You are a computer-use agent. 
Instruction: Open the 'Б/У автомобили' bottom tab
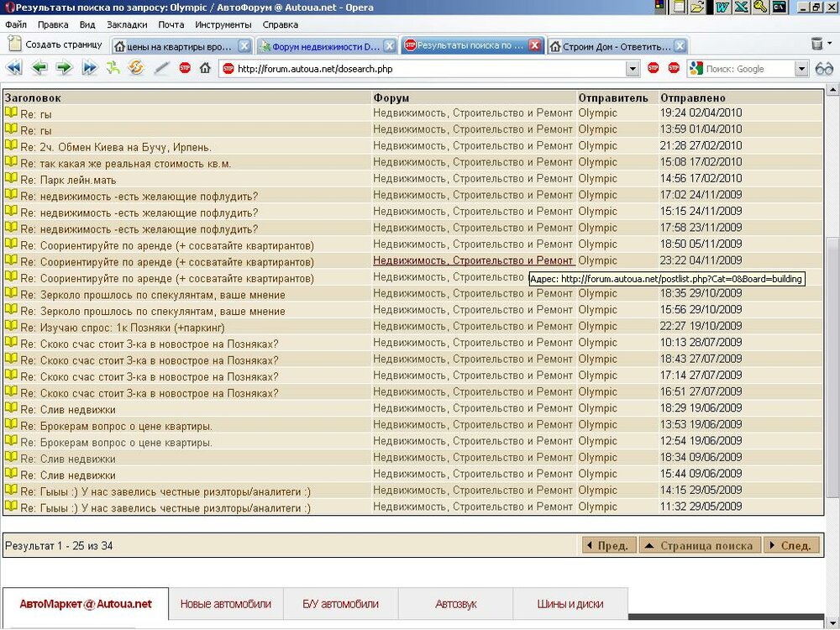click(x=341, y=604)
